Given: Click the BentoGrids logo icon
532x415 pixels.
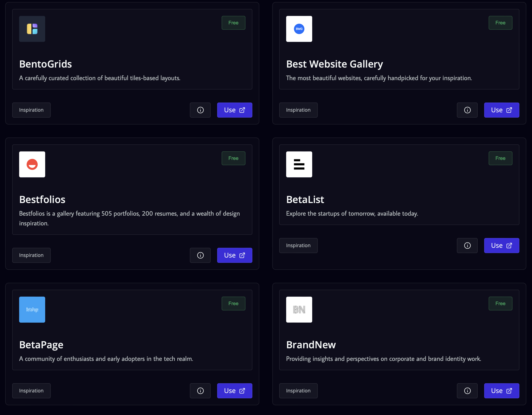Looking at the screenshot, I should point(32,29).
